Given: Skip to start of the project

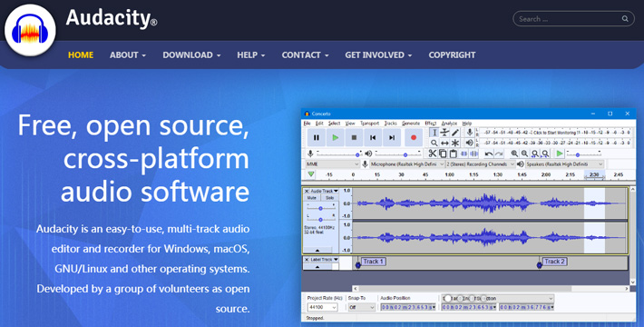Looking at the screenshot, I should (x=373, y=137).
